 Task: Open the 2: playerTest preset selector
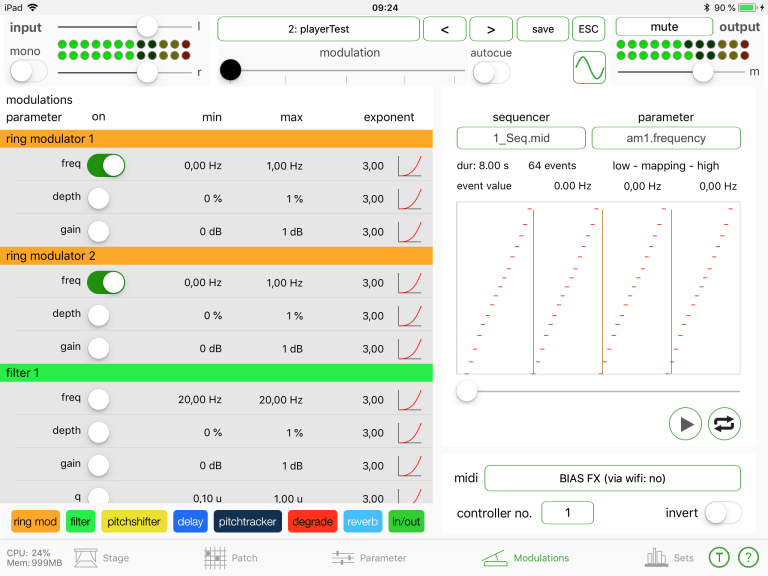pos(318,29)
